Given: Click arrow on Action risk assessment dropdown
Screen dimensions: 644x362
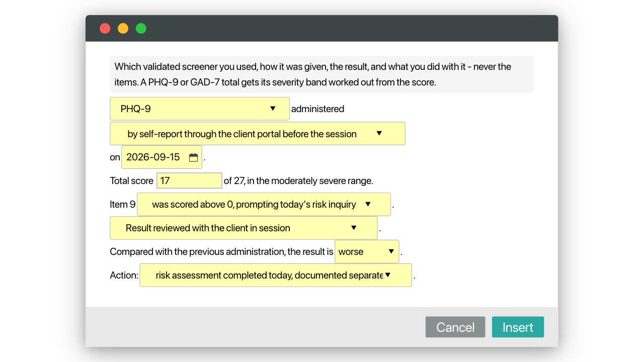Looking at the screenshot, I should pos(388,275).
